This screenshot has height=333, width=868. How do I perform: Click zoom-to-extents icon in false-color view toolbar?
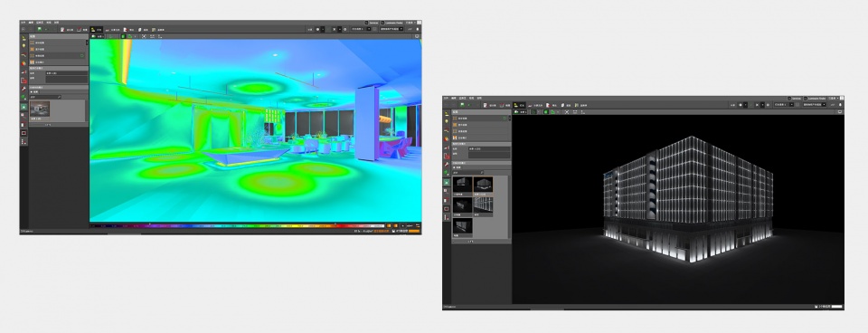(x=144, y=36)
